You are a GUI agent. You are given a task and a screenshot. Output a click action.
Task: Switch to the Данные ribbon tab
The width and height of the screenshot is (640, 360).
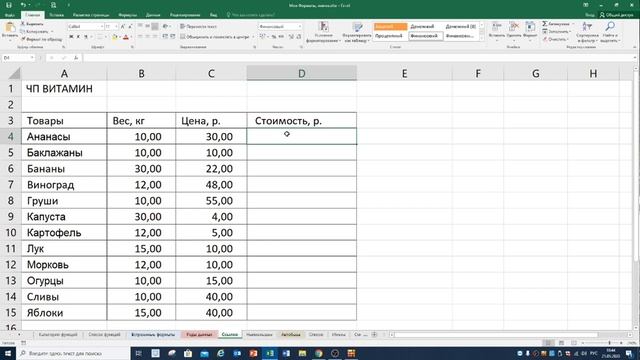[x=153, y=15]
